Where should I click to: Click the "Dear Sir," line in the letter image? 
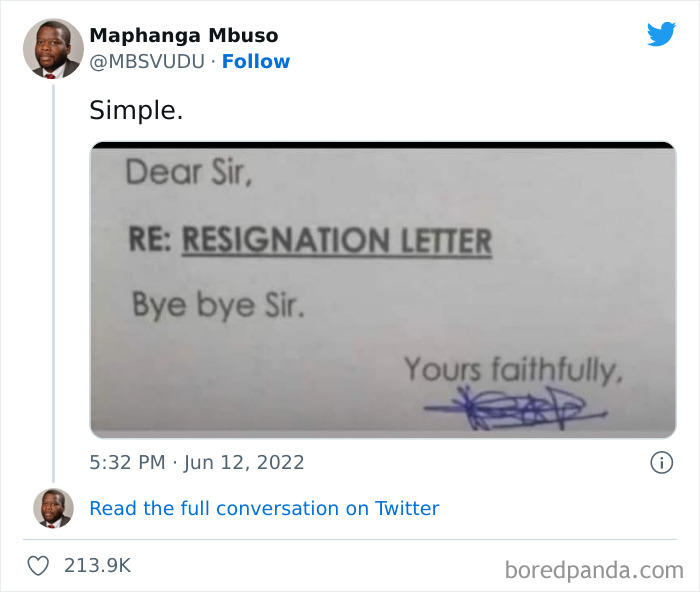(188, 173)
